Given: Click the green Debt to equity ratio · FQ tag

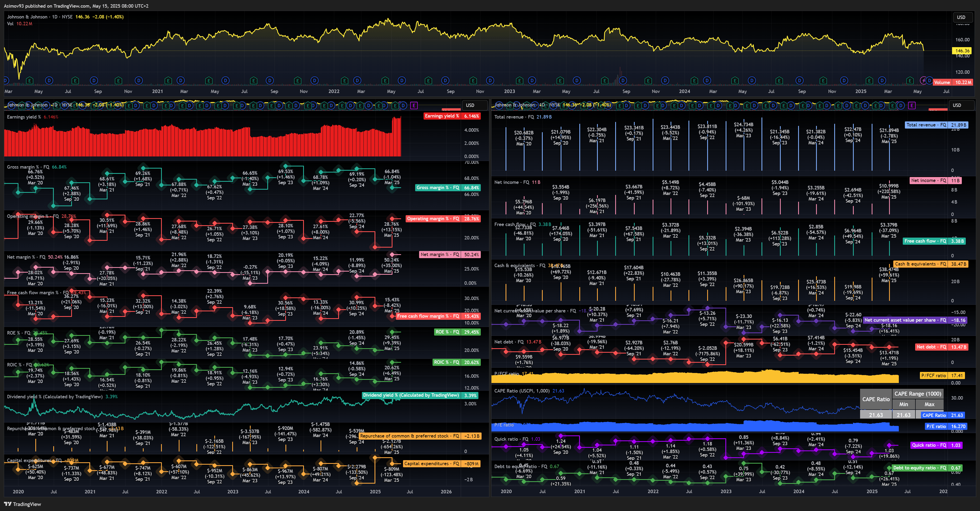Looking at the screenshot, I should [927, 468].
